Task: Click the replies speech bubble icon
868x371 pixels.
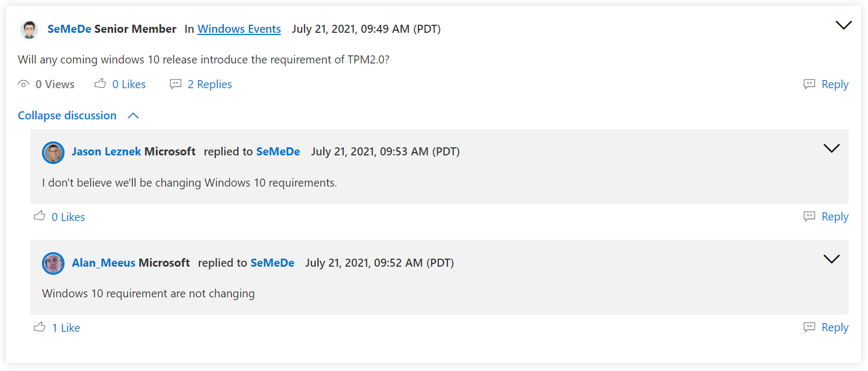Action: pos(175,84)
